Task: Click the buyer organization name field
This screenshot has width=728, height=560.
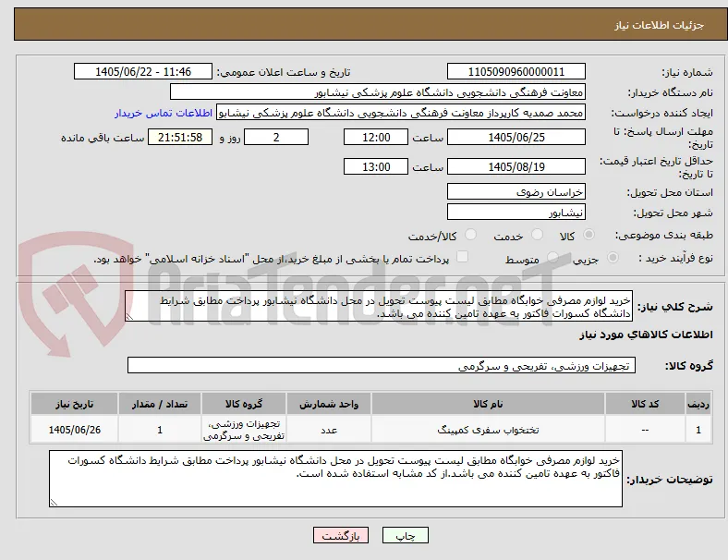Action: [378, 91]
